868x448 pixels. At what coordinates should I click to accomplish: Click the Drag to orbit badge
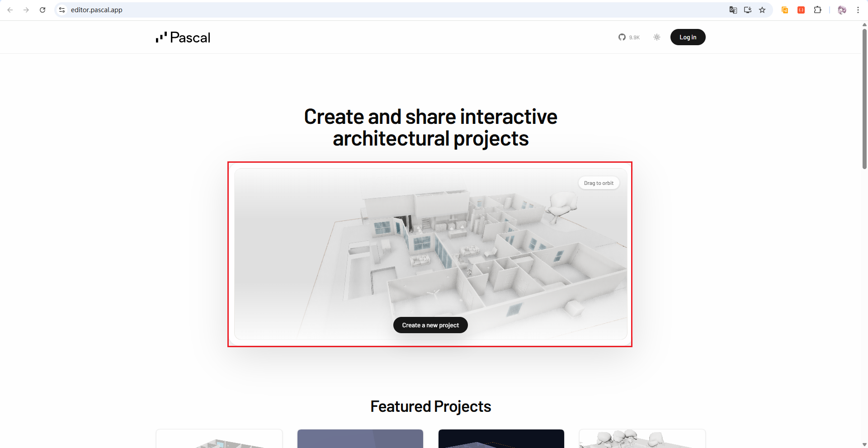[x=599, y=183]
